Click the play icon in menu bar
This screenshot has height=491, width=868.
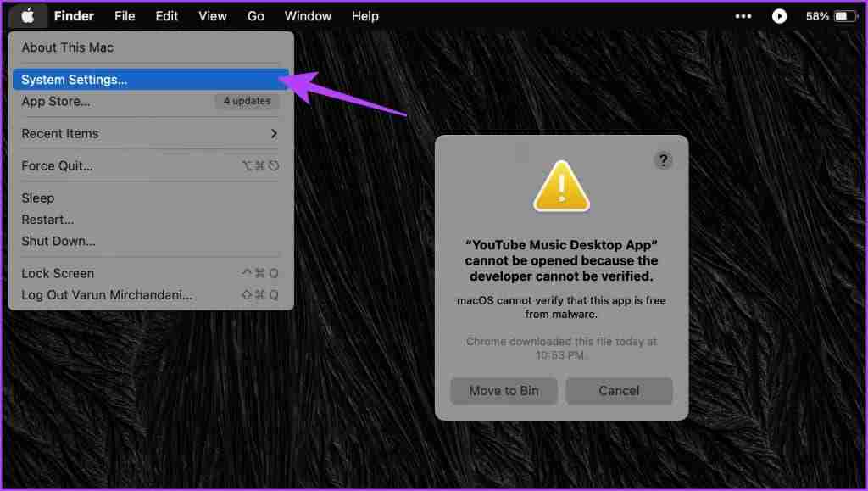tap(779, 17)
